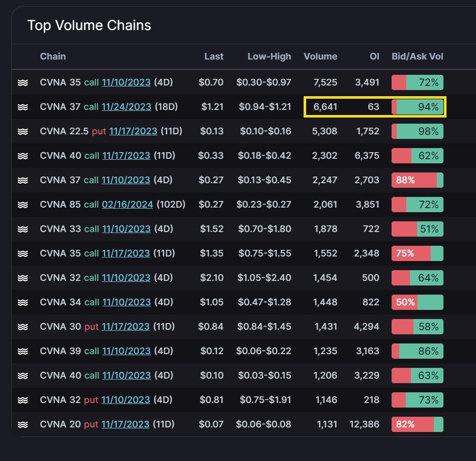Click the open interest value 63

pyautogui.click(x=373, y=107)
